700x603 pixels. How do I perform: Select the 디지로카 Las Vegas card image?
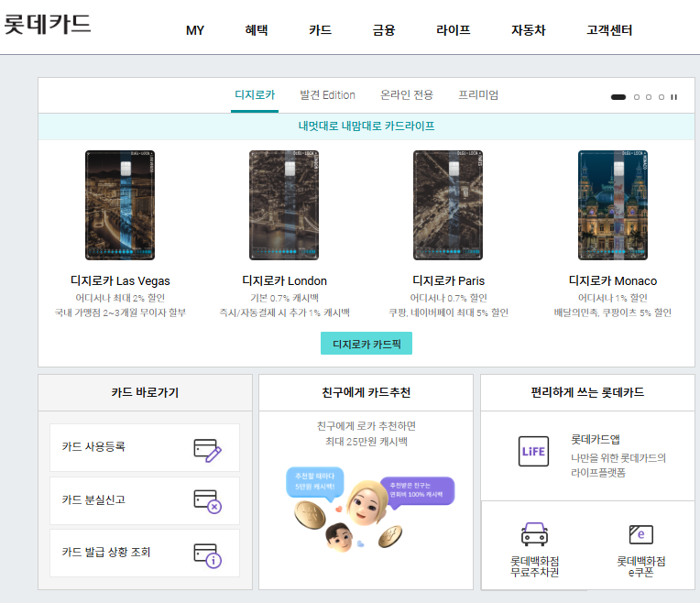(120, 206)
